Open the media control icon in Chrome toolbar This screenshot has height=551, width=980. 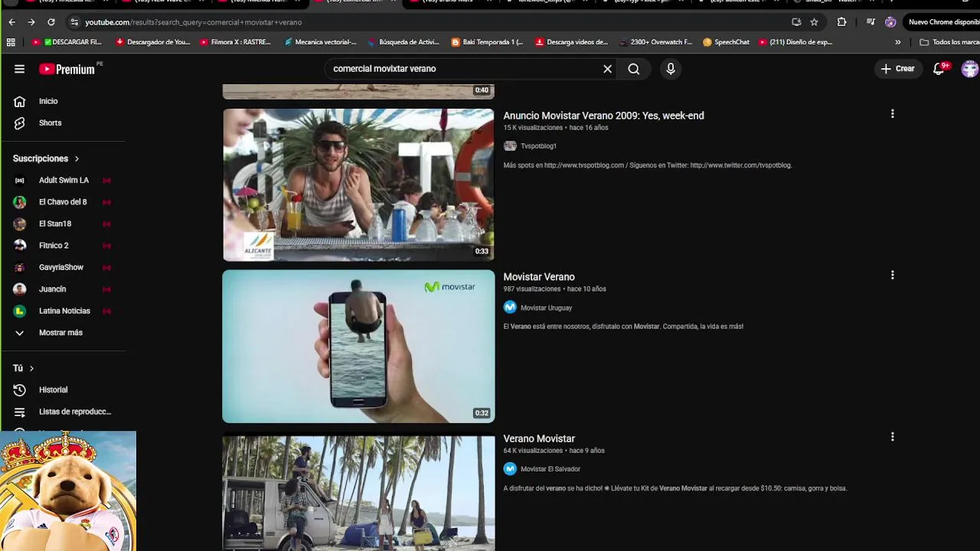pyautogui.click(x=871, y=22)
